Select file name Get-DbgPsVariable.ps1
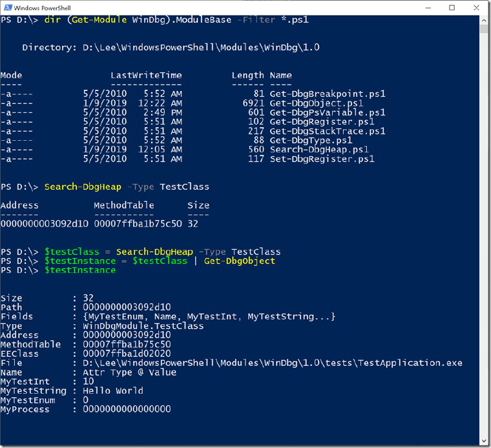This screenshot has width=491, height=448. click(328, 112)
